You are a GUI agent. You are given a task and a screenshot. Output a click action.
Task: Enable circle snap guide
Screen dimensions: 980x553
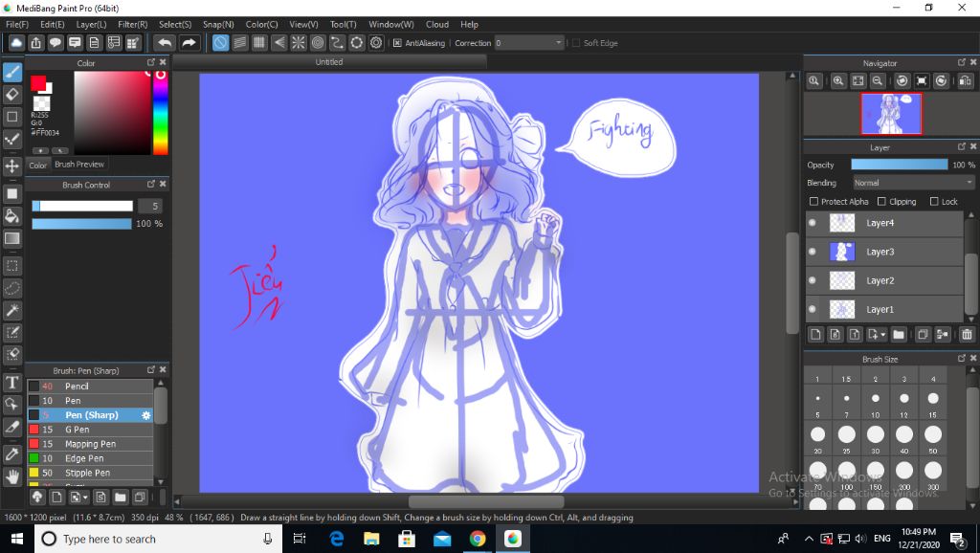click(318, 42)
